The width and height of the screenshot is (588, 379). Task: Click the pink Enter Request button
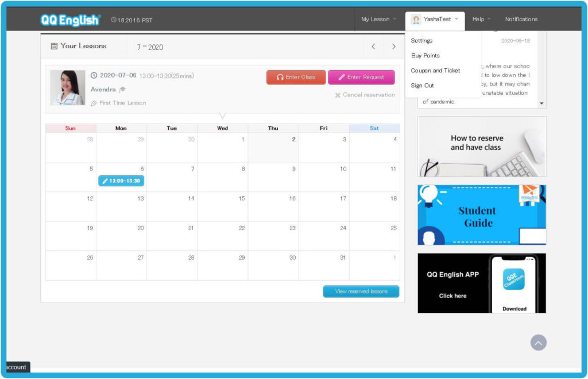coord(361,78)
